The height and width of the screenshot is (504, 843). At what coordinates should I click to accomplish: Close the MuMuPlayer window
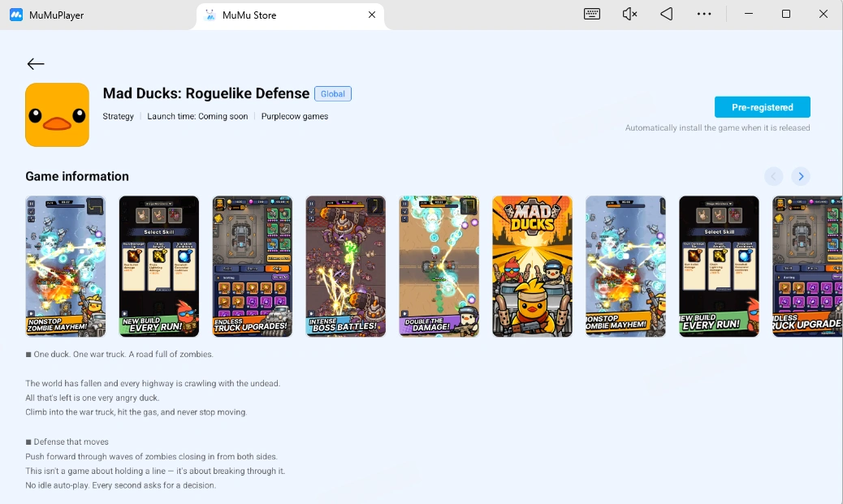coord(824,14)
